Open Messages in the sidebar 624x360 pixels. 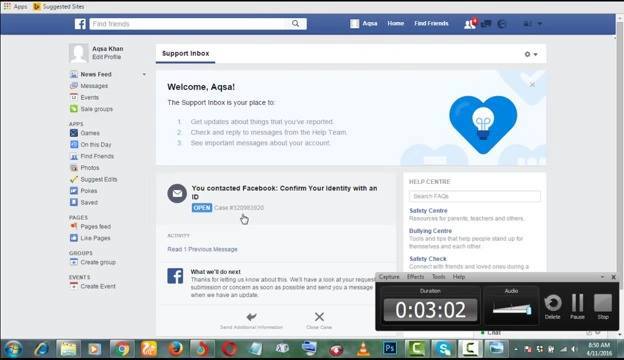(x=94, y=86)
